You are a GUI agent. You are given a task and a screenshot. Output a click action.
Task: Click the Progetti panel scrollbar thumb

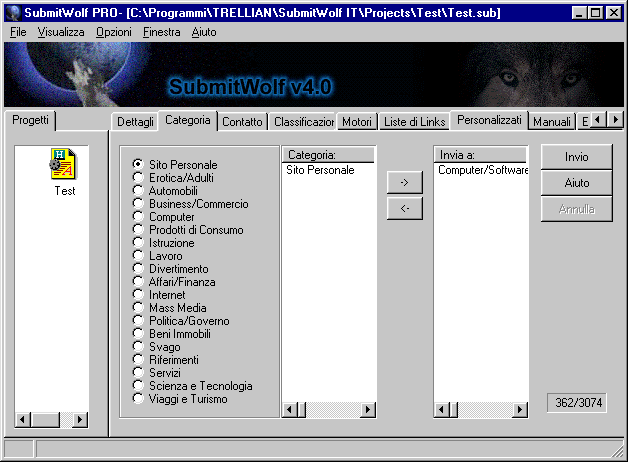pos(45,420)
